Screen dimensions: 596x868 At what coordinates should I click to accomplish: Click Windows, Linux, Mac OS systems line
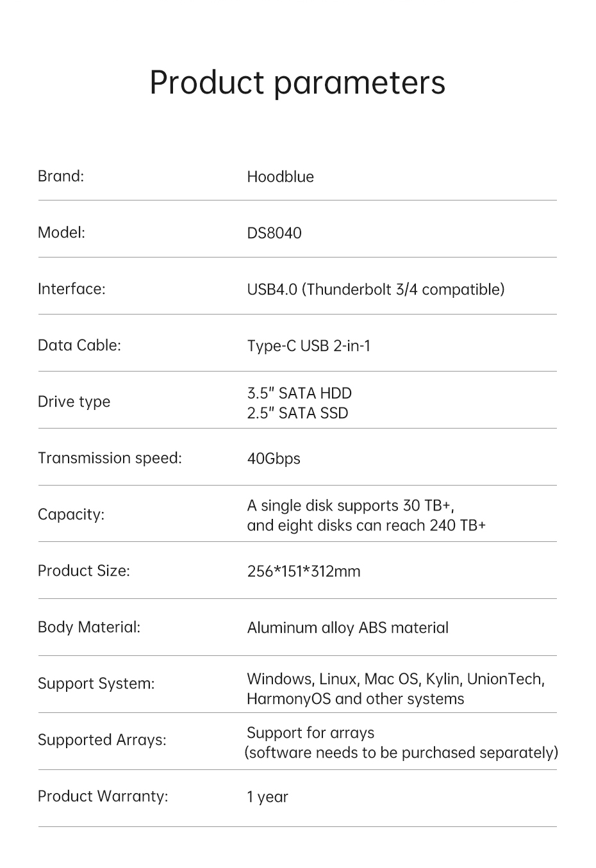396,680
